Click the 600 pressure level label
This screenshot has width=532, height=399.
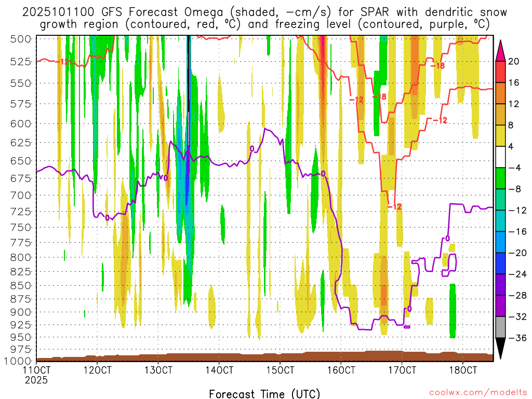tap(21, 124)
